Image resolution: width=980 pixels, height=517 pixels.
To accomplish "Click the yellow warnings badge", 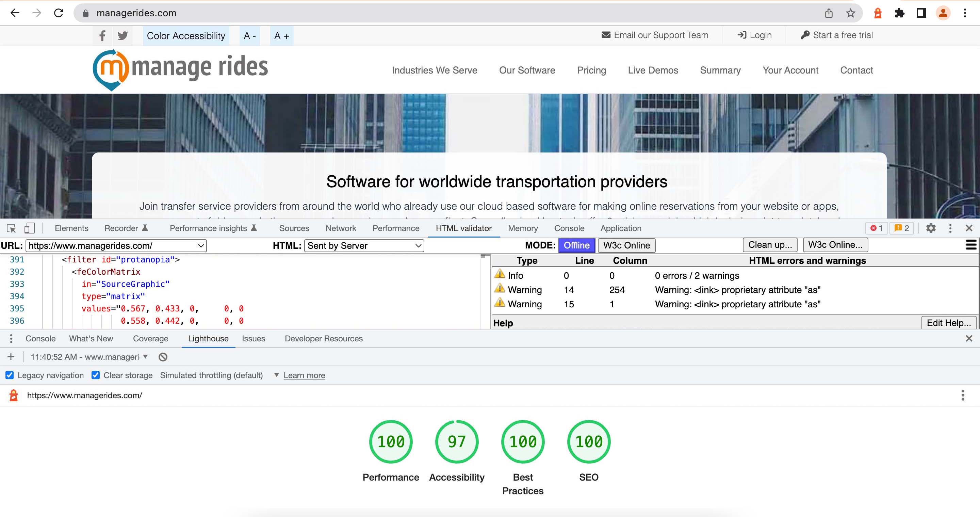I will [902, 228].
